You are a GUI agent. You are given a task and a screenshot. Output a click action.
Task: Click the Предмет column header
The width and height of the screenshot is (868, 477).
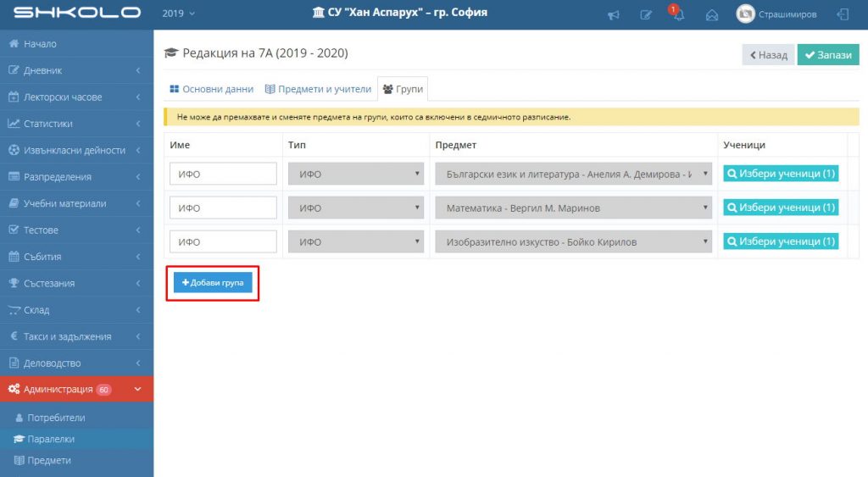tap(455, 145)
